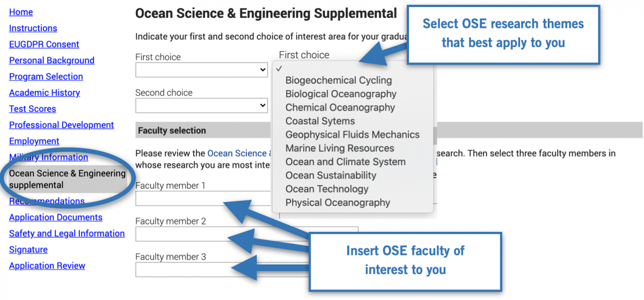Viewport: 644px width, 300px height.
Task: Choose Geophysical Fluids Mechanics
Action: coord(352,135)
